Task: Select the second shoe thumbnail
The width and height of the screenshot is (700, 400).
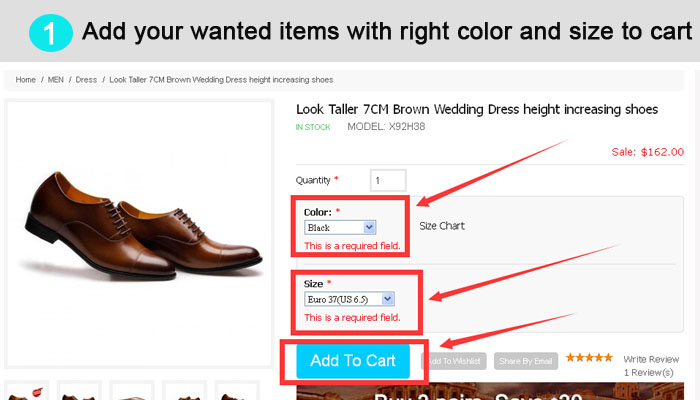Action: click(79, 391)
